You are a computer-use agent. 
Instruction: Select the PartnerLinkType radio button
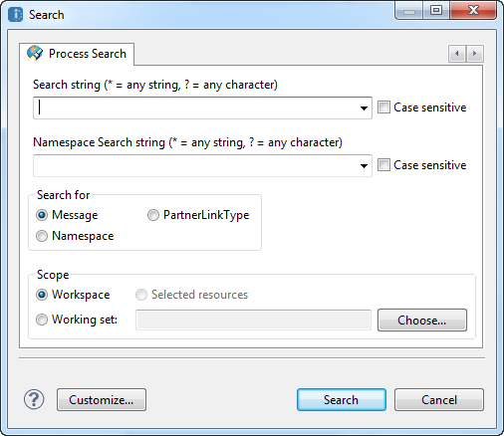pos(153,215)
